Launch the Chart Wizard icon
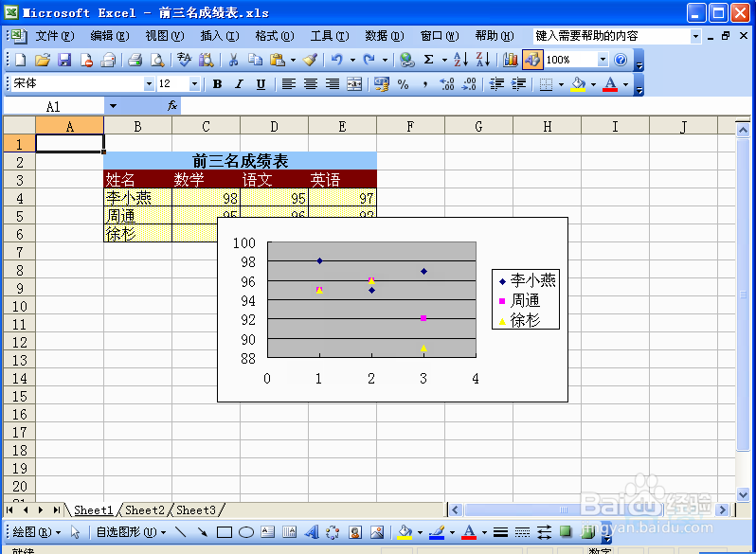The image size is (756, 554). pyautogui.click(x=510, y=60)
